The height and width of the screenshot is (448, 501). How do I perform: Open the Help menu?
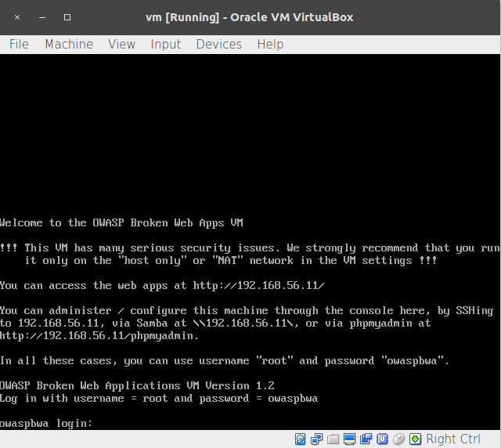click(270, 44)
